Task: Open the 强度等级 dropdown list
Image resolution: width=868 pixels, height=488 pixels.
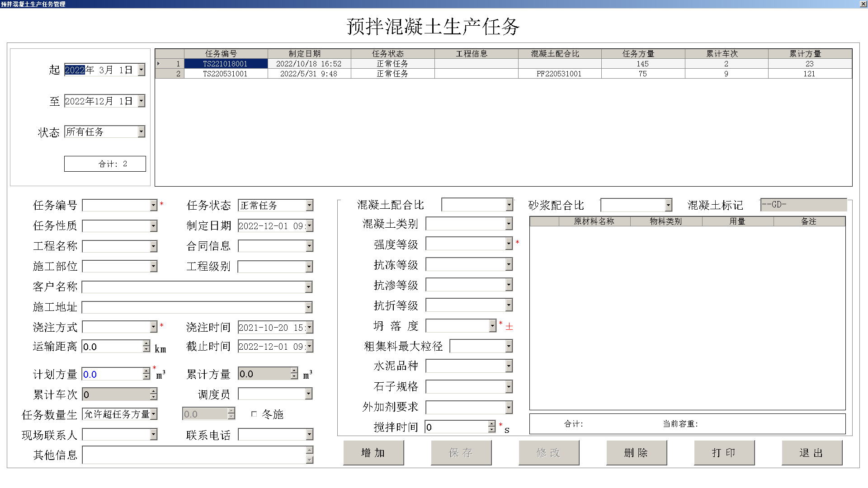Action: click(509, 244)
